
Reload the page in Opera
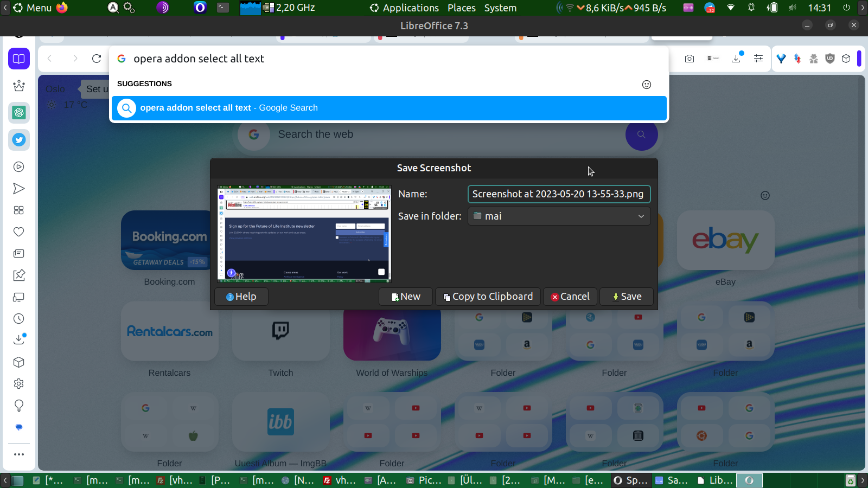pyautogui.click(x=97, y=59)
